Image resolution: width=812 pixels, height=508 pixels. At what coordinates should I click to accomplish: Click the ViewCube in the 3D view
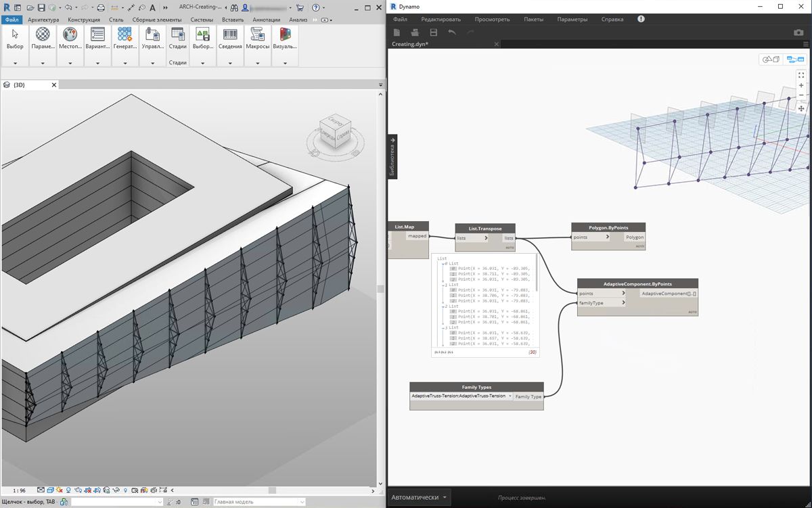tap(337, 131)
